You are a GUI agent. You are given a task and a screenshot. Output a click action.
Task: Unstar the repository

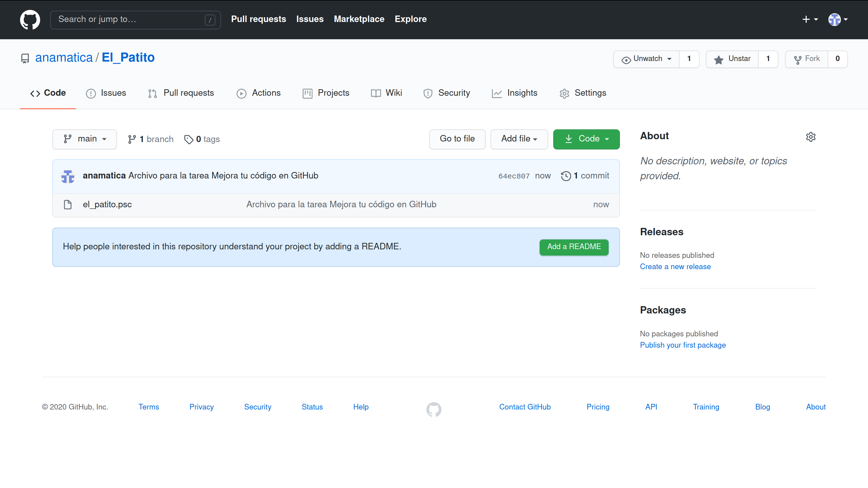pyautogui.click(x=732, y=59)
